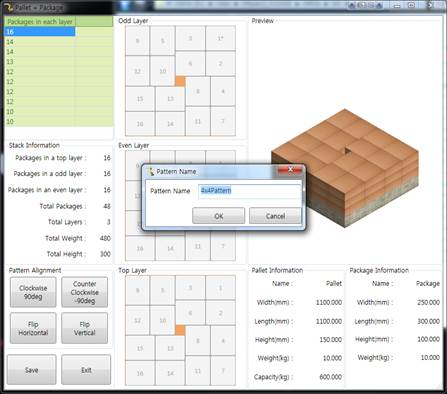447x394 pixels.
Task: Select box 14 in the Even Layer
Action: click(x=170, y=248)
